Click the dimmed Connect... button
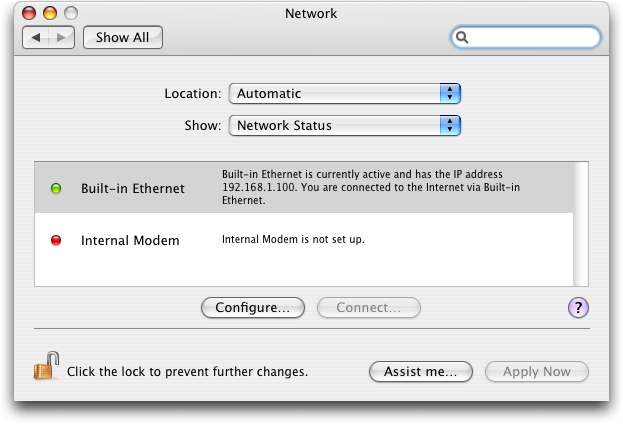The width and height of the screenshot is (623, 424). 369,308
